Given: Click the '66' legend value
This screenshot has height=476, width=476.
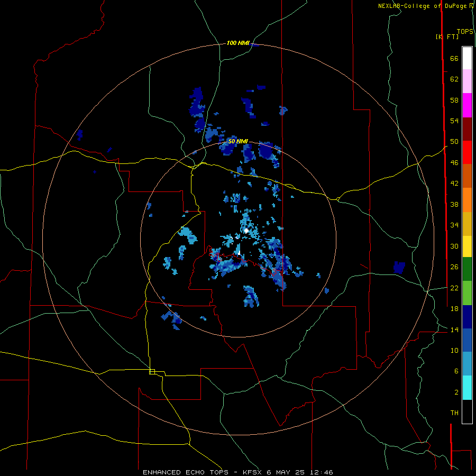Looking at the screenshot, I should 454,58.
